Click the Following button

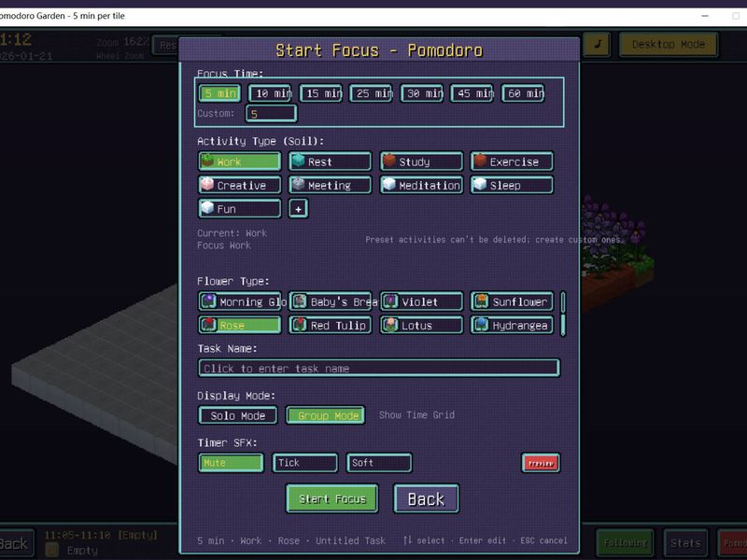[625, 543]
